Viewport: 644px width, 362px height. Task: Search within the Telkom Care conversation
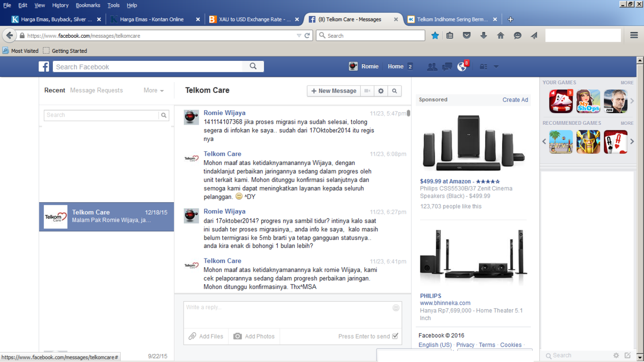click(x=394, y=91)
